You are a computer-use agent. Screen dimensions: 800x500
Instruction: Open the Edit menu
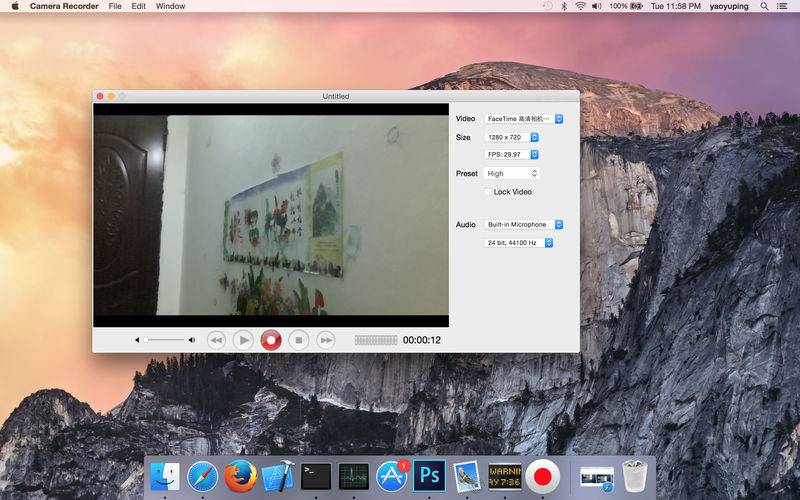[x=138, y=6]
